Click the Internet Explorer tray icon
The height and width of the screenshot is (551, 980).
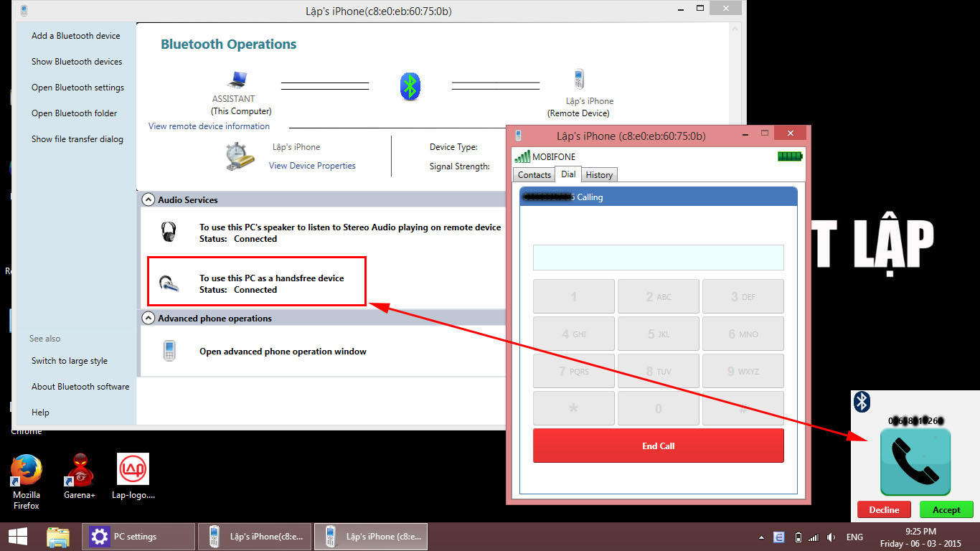click(779, 537)
